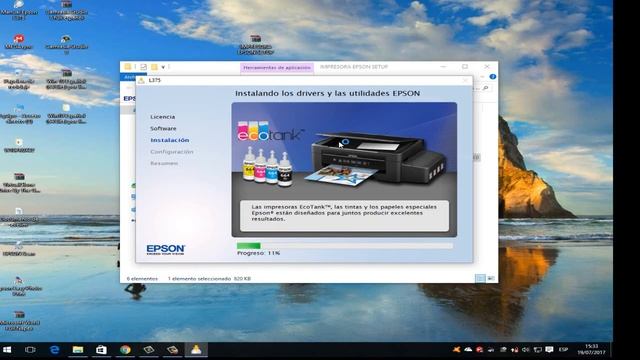Click the volume icon in system tray

coord(526,350)
